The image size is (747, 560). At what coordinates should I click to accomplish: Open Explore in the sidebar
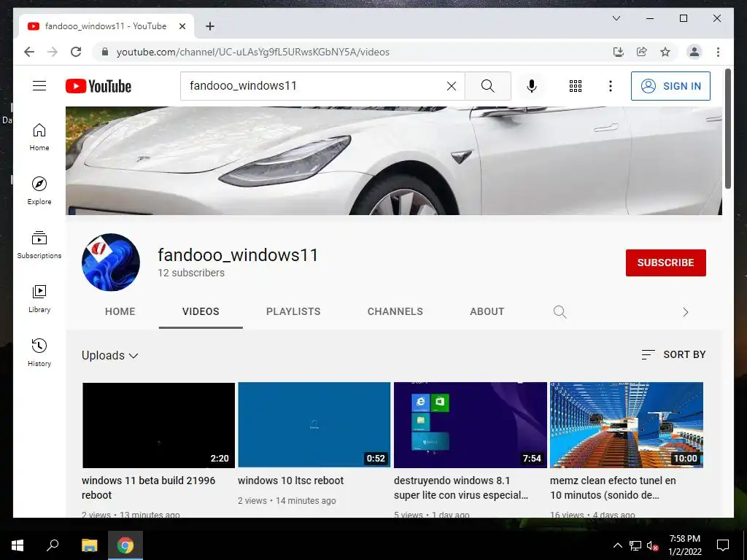(x=39, y=191)
